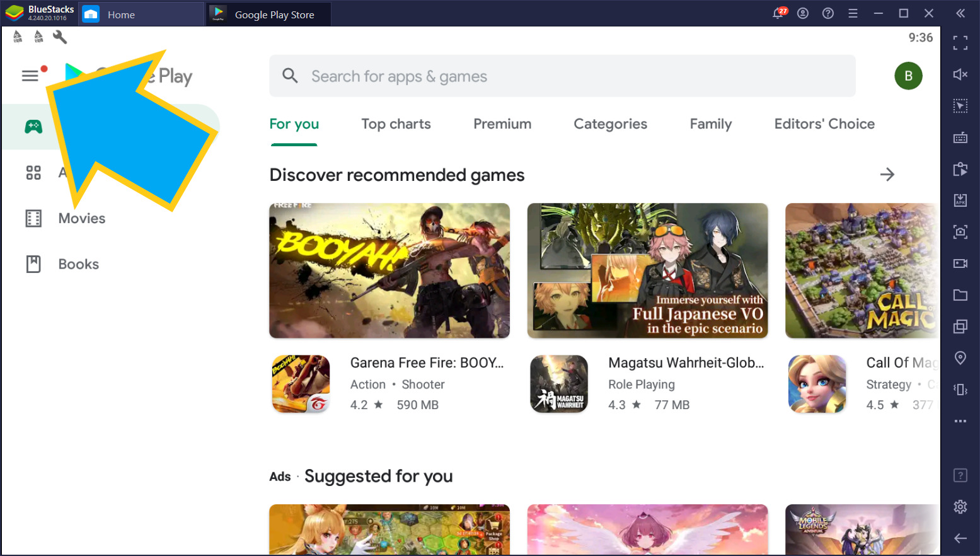Start video recording from side toolbar
This screenshot has width=980, height=556.
pos(960,264)
